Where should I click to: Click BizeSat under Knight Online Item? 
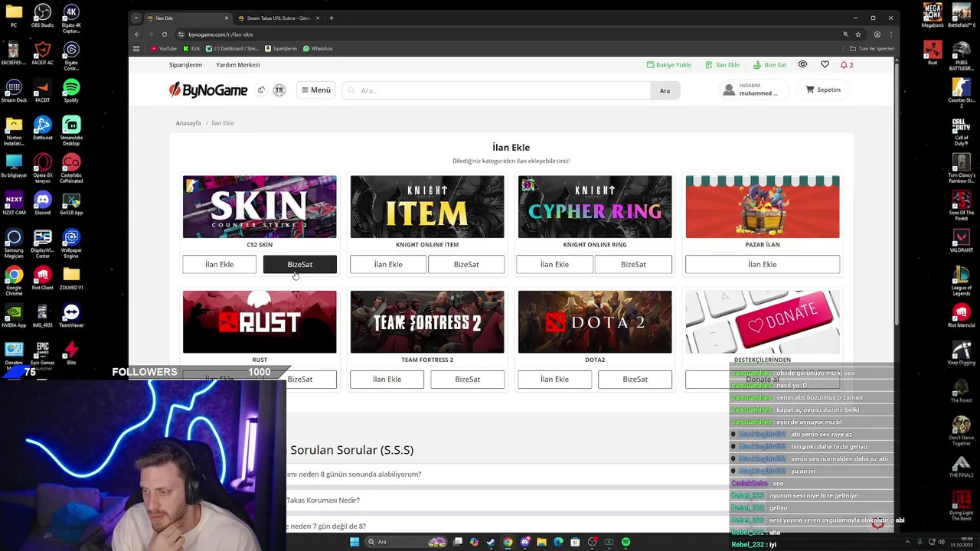(x=466, y=264)
